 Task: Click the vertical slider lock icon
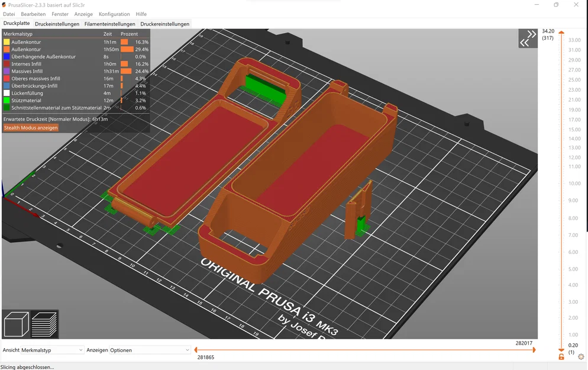tap(561, 357)
